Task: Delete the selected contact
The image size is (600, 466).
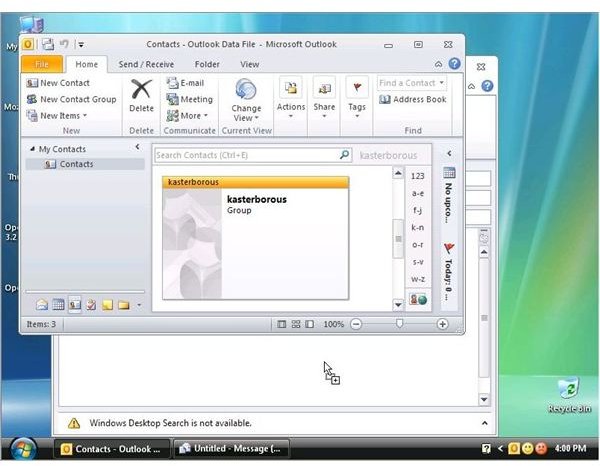Action: click(141, 96)
